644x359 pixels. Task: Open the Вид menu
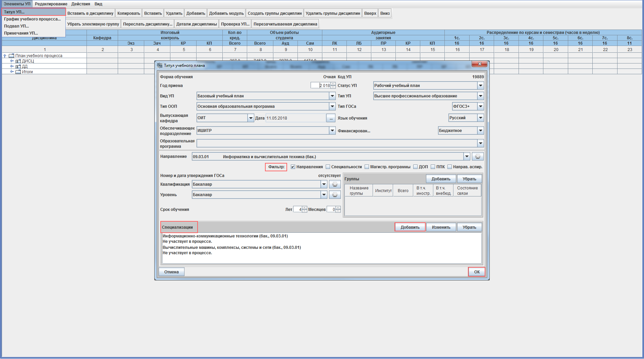click(x=98, y=4)
